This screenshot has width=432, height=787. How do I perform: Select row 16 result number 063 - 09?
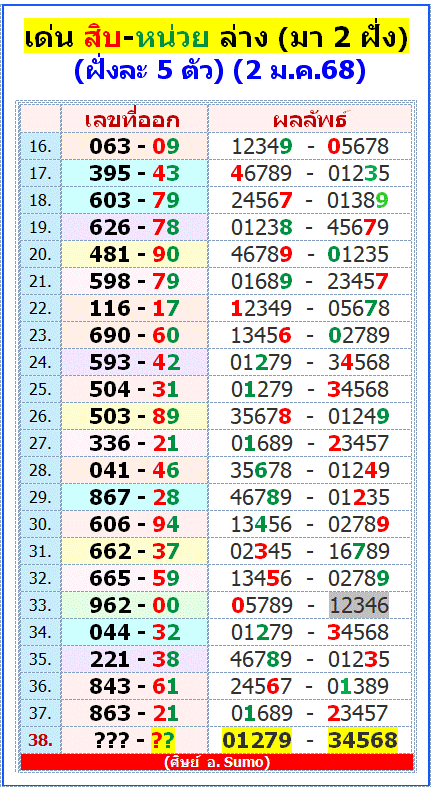pos(134,147)
